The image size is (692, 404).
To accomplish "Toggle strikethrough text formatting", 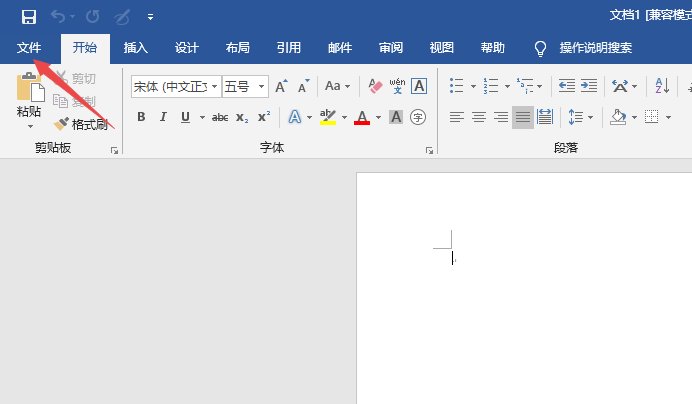I will point(220,117).
